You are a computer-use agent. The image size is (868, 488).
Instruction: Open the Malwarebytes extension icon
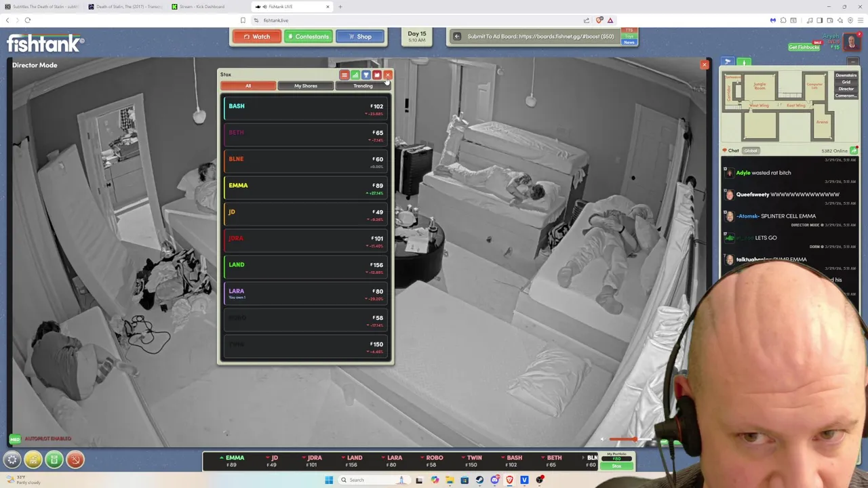point(772,20)
